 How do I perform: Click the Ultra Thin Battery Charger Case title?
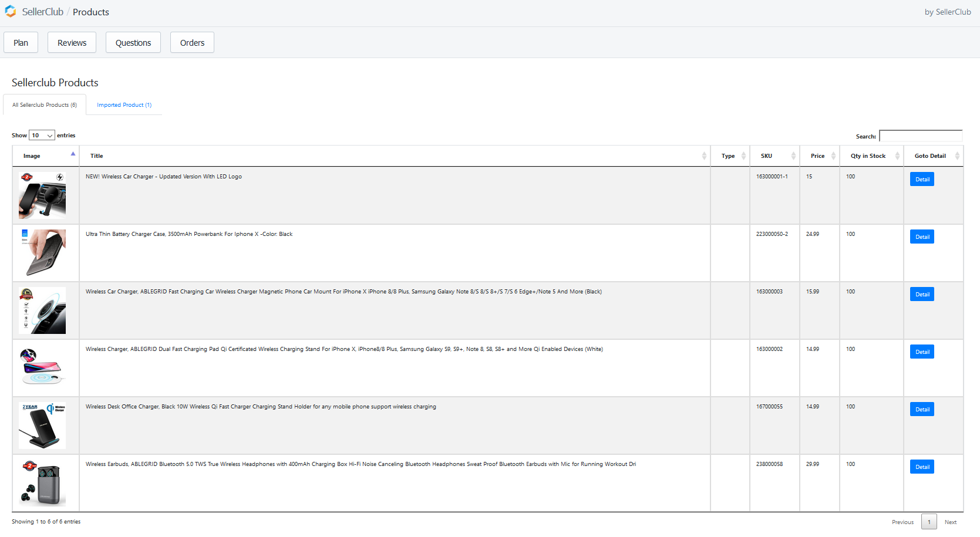pos(189,234)
